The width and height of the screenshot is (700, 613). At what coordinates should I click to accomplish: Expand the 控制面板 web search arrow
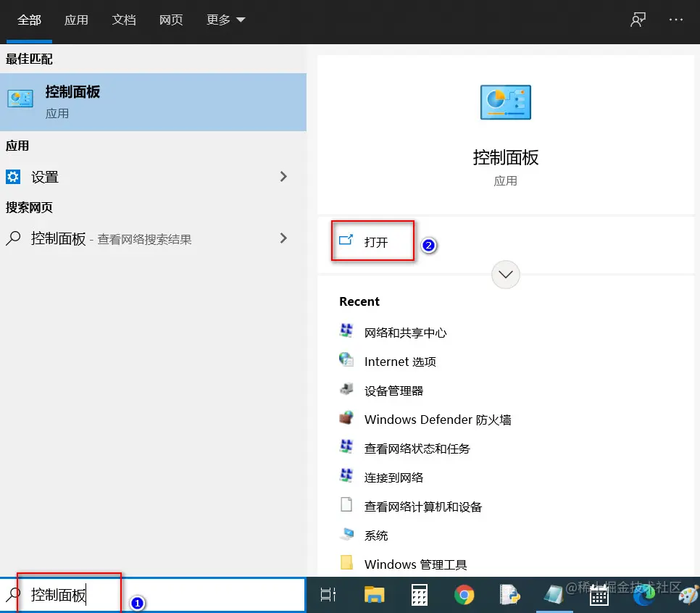283,238
